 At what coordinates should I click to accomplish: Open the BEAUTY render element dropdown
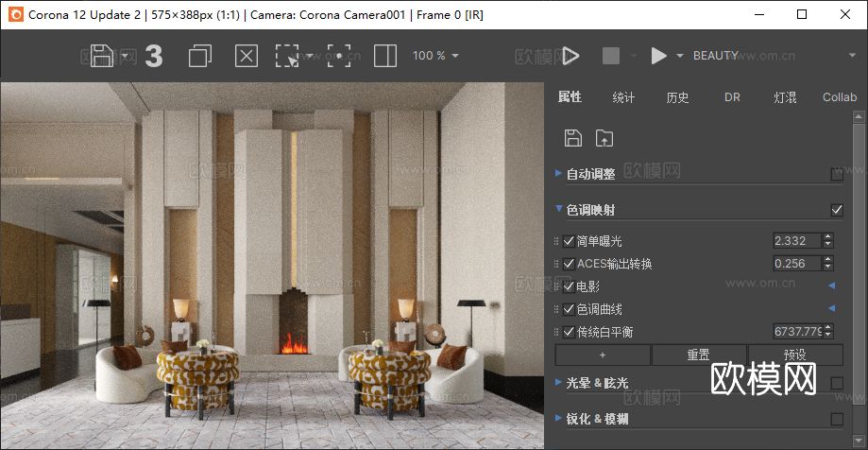point(775,56)
